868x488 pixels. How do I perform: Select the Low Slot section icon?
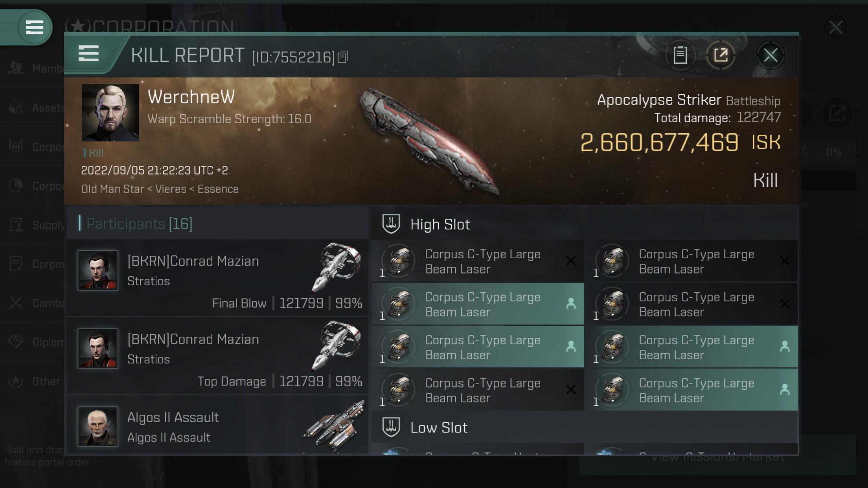coord(391,427)
